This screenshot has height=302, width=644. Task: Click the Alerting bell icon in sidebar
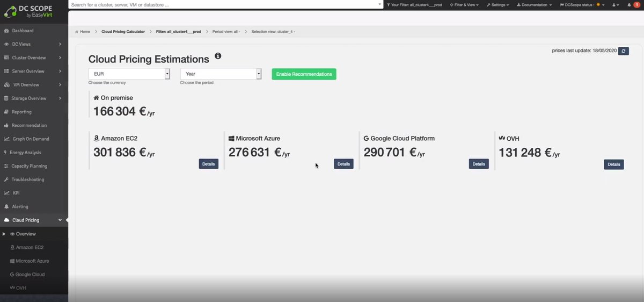(6, 206)
